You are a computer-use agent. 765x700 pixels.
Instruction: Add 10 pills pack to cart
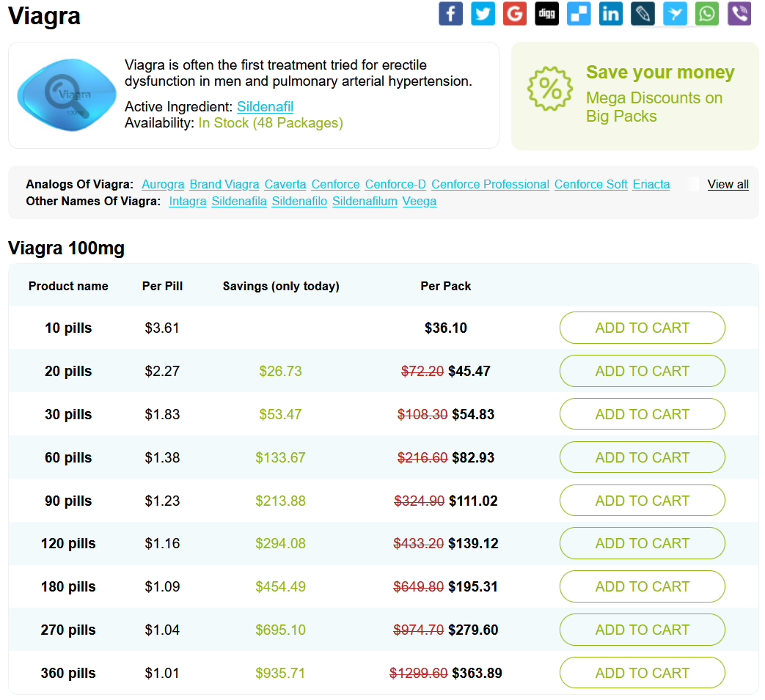(643, 328)
